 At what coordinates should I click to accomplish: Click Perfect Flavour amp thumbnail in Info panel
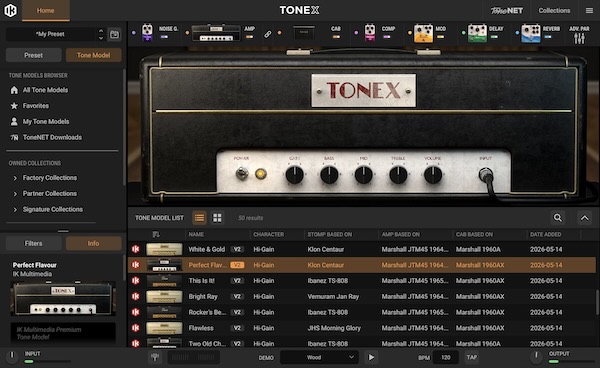(x=63, y=299)
